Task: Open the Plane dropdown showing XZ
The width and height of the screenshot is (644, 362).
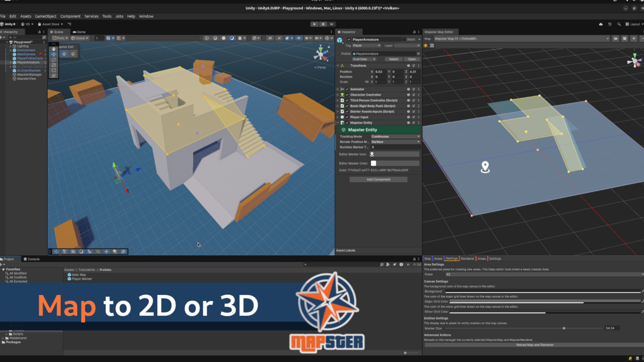Action: [x=544, y=274]
